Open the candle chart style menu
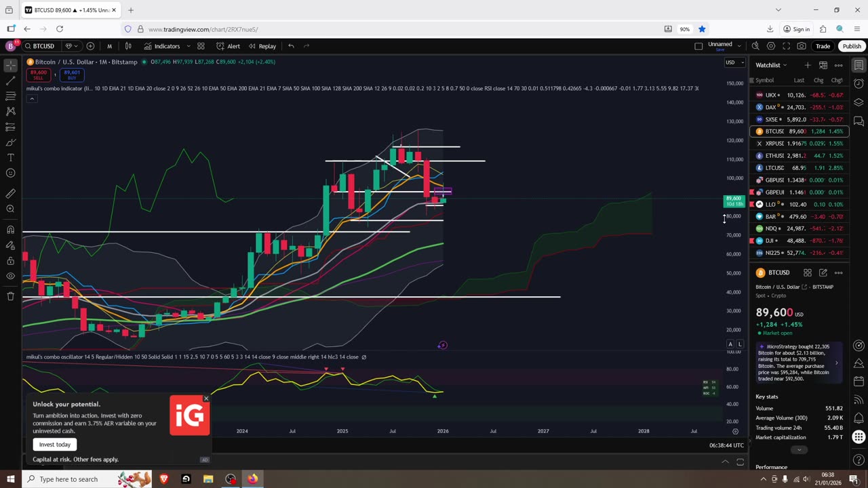Image resolution: width=868 pixels, height=488 pixels. [x=128, y=46]
